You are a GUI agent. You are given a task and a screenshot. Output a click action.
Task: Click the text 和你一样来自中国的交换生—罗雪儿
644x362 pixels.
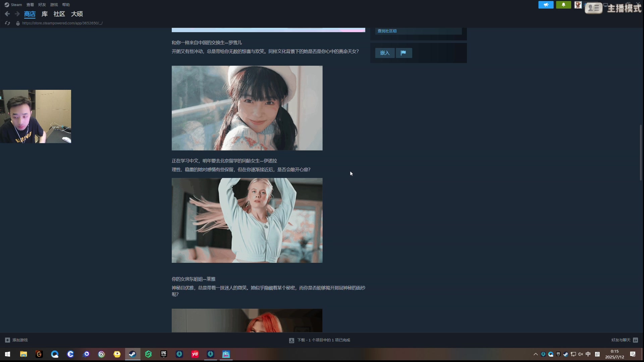(x=207, y=43)
